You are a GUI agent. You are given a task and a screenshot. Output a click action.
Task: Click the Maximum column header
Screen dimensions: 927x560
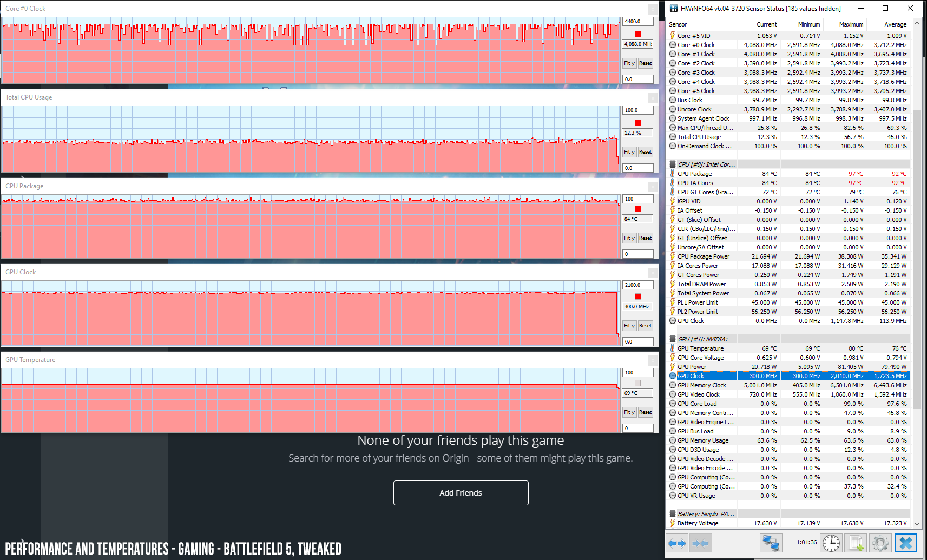tap(845, 24)
